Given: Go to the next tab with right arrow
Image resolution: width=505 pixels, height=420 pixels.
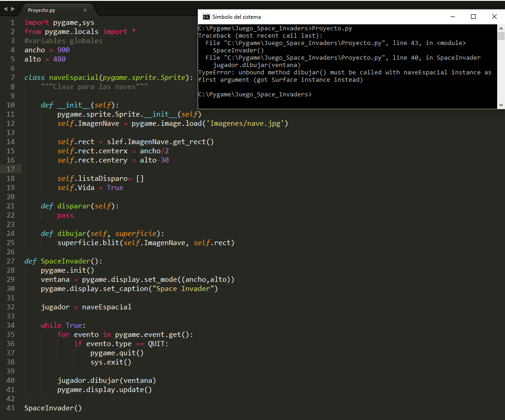Looking at the screenshot, I should coord(13,9).
